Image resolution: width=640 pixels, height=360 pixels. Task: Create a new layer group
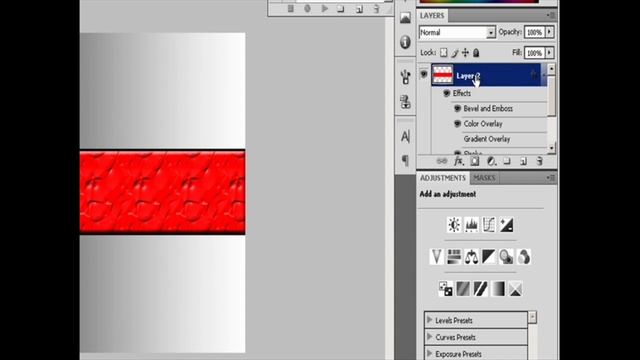point(507,161)
